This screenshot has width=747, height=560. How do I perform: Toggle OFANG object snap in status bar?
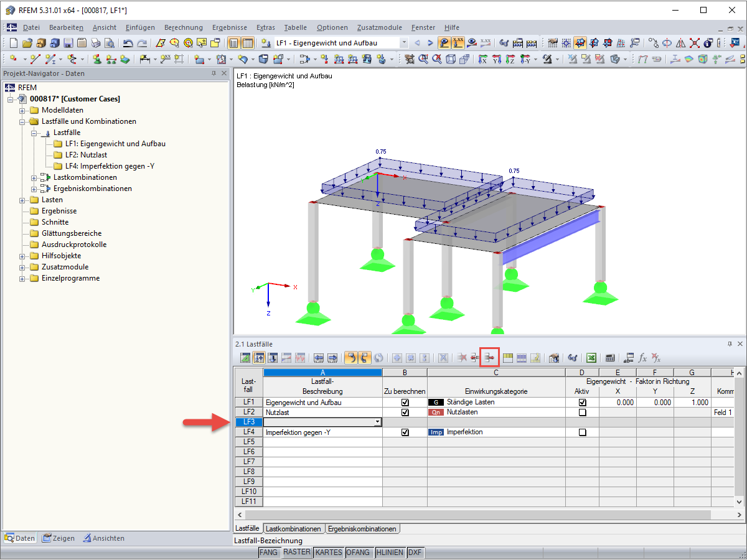pos(359,553)
